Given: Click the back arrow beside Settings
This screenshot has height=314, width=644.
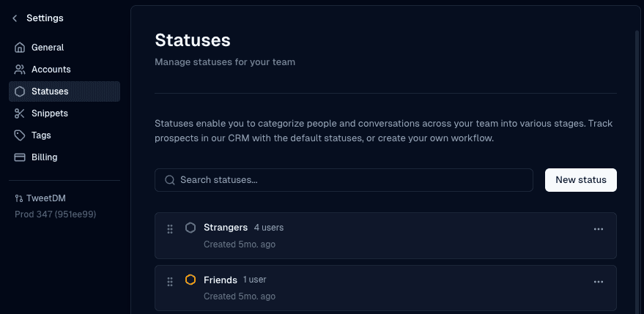Looking at the screenshot, I should coord(15,18).
